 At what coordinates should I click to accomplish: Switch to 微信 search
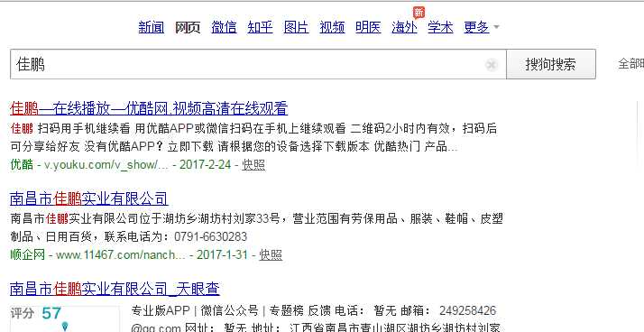click(224, 28)
